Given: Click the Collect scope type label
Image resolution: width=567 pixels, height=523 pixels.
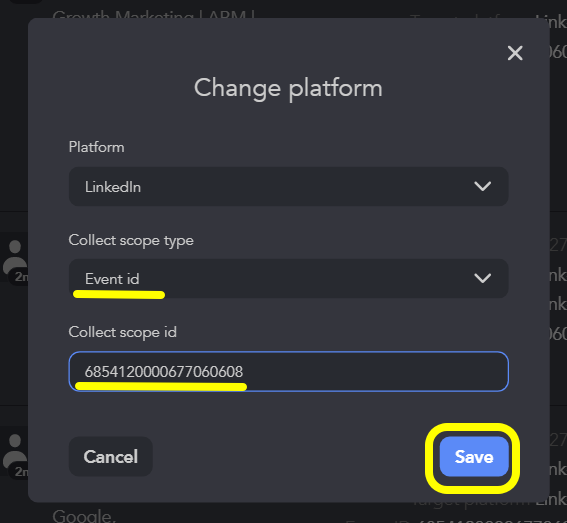Looking at the screenshot, I should point(131,241).
